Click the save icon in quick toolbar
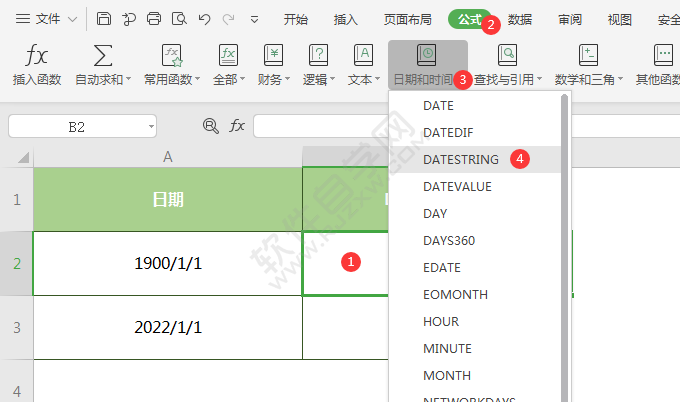The height and width of the screenshot is (402, 680). (104, 19)
